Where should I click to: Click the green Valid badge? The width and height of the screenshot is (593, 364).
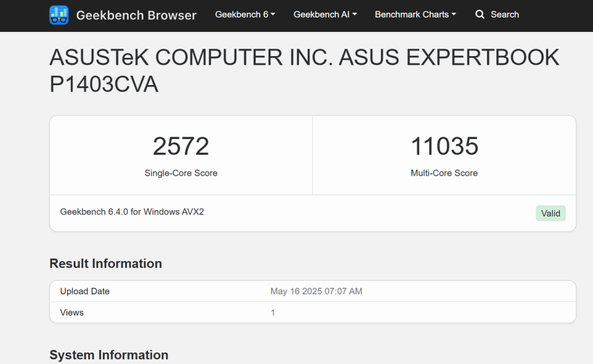pyautogui.click(x=550, y=213)
